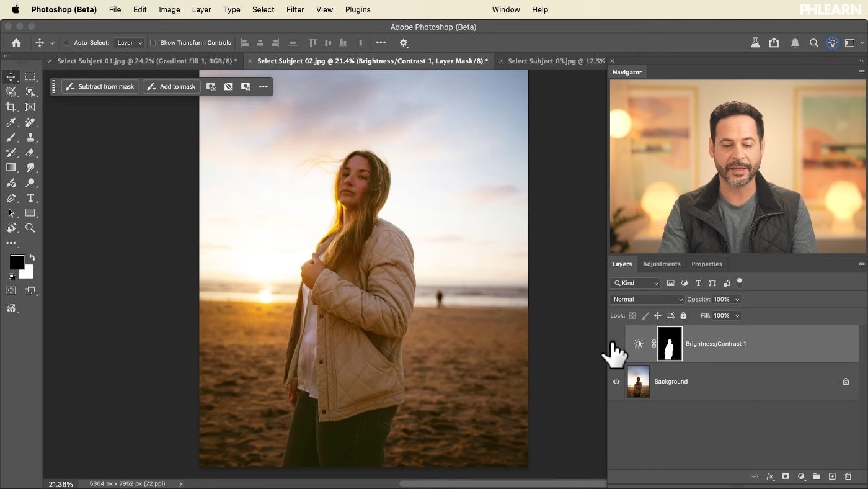This screenshot has width=868, height=489.
Task: Click the Apple menu icon
Action: tap(15, 9)
